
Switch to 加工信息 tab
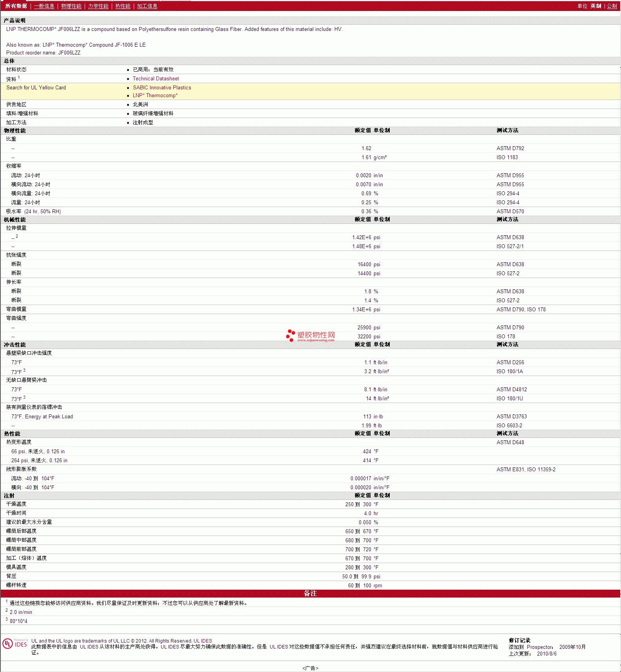pyautogui.click(x=147, y=6)
